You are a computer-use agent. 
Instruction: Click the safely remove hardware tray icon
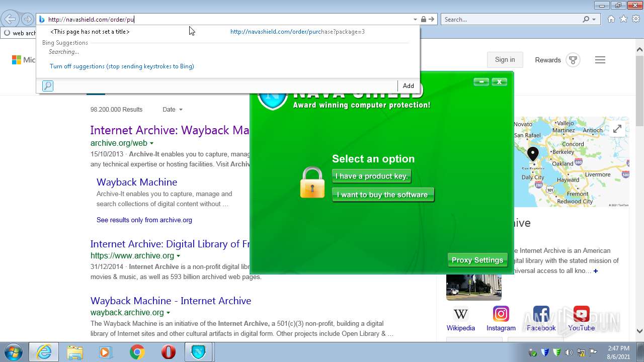[533, 352]
